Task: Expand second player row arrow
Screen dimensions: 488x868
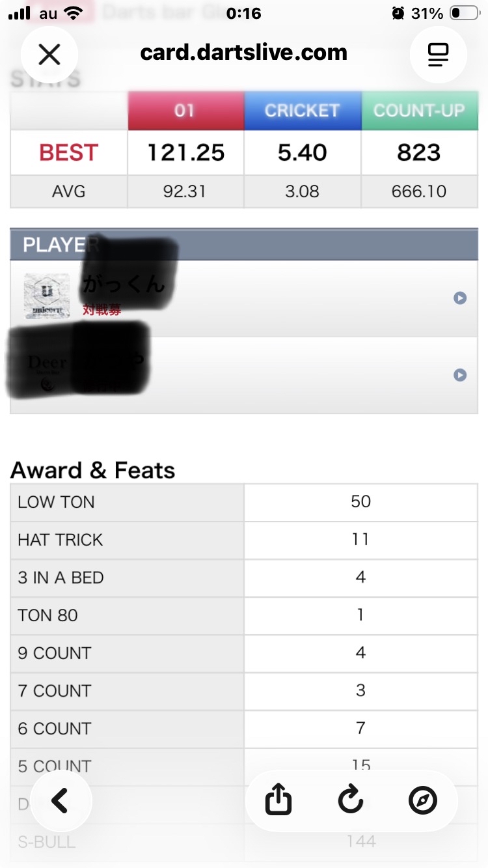Action: [460, 375]
